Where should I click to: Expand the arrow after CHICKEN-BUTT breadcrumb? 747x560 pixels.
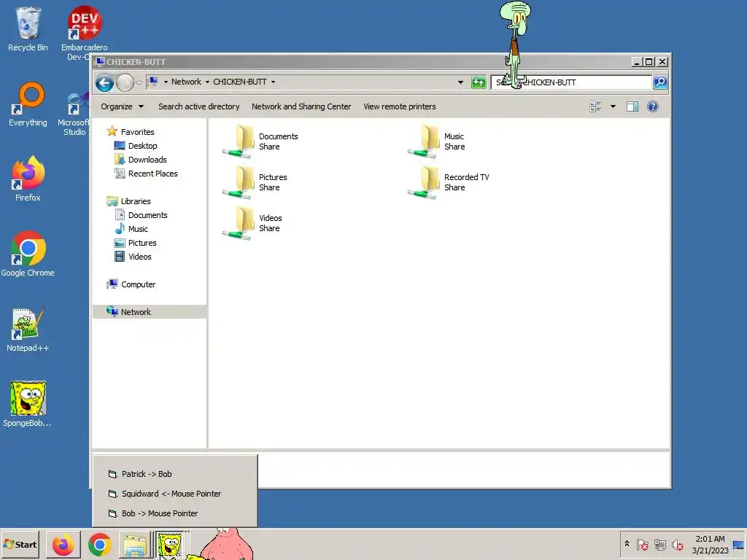coord(273,82)
